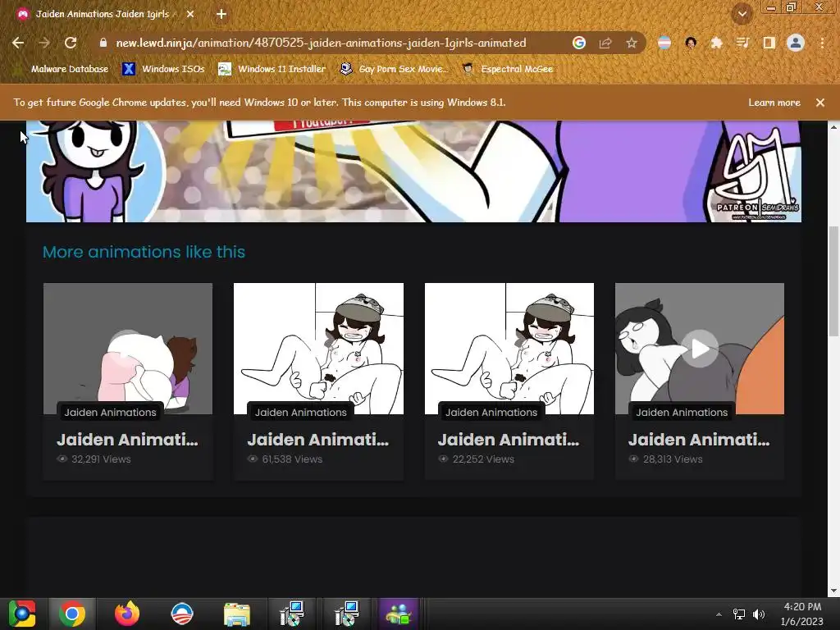Open the striped flag extension icon
The width and height of the screenshot is (840, 630).
coord(664,43)
